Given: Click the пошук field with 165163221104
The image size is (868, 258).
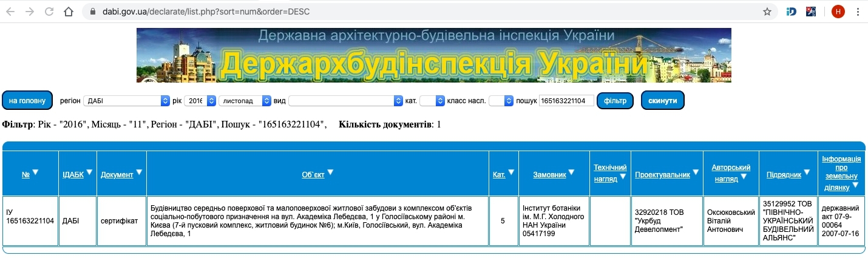Looking at the screenshot, I should (566, 101).
